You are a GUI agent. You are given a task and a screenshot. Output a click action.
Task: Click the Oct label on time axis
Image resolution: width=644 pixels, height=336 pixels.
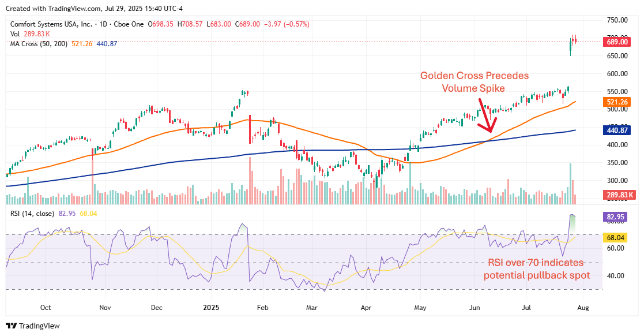(46, 308)
